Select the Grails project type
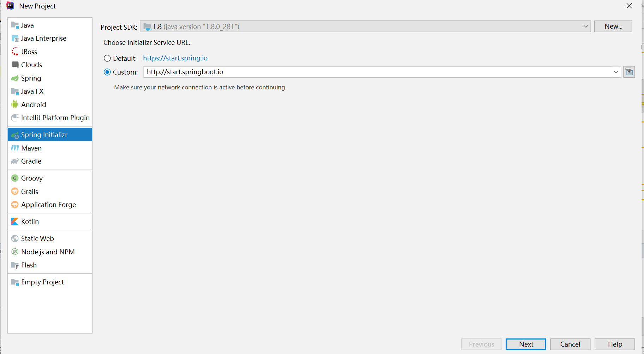 click(29, 191)
